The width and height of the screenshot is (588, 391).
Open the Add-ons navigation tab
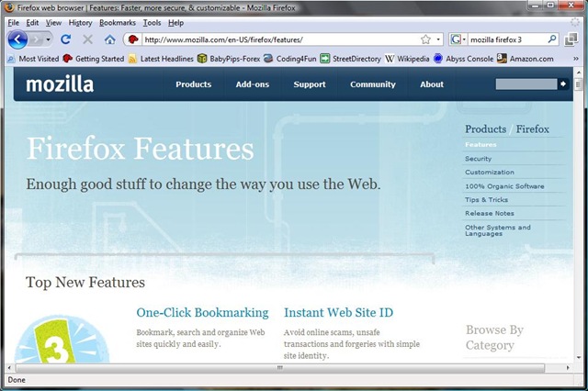pyautogui.click(x=253, y=84)
